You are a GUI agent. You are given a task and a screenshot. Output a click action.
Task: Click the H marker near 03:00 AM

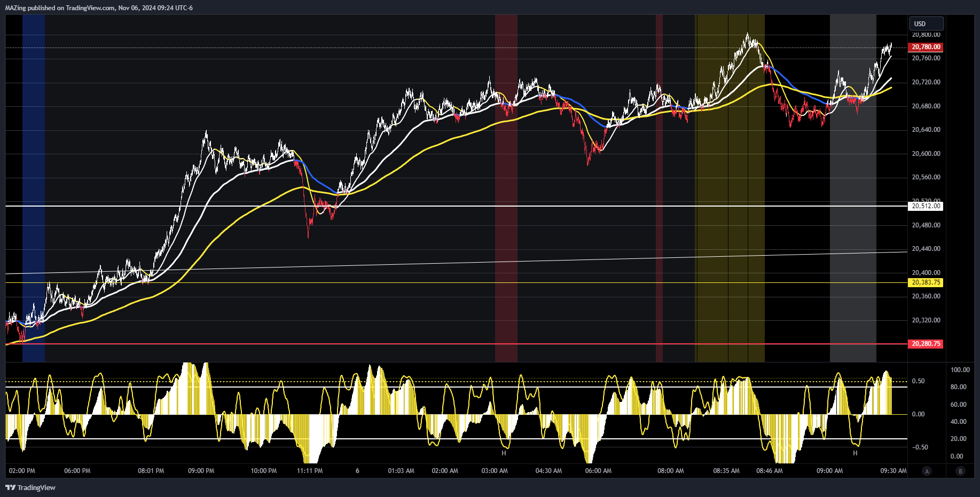point(504,453)
